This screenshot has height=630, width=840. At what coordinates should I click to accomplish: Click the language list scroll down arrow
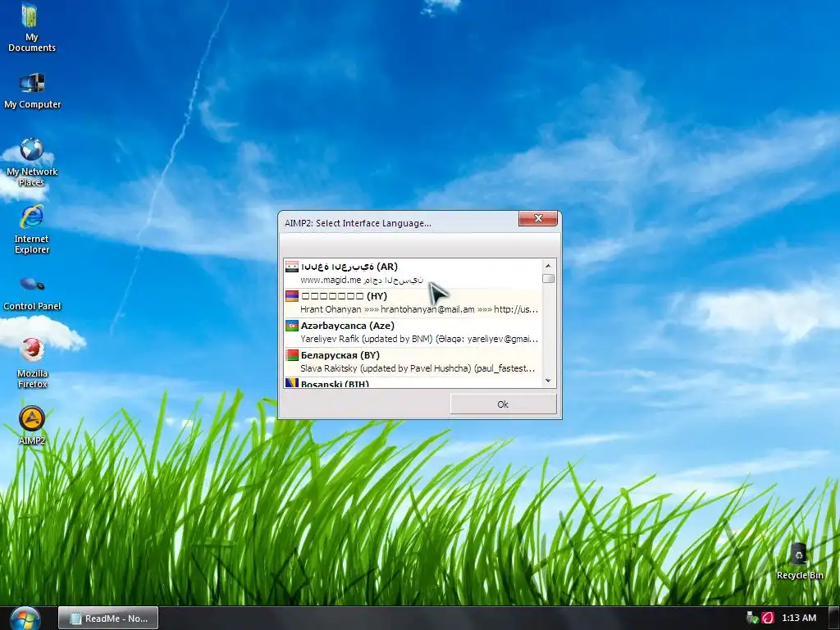pos(548,381)
